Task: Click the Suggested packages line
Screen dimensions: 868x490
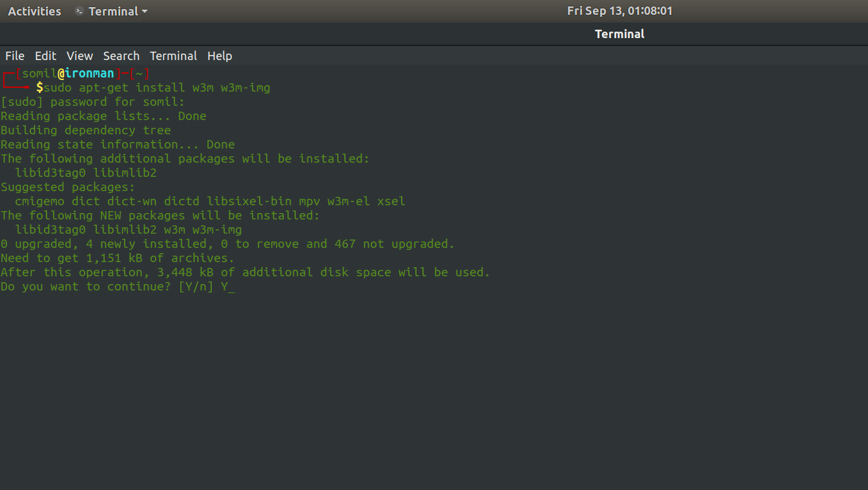Action: [x=68, y=187]
